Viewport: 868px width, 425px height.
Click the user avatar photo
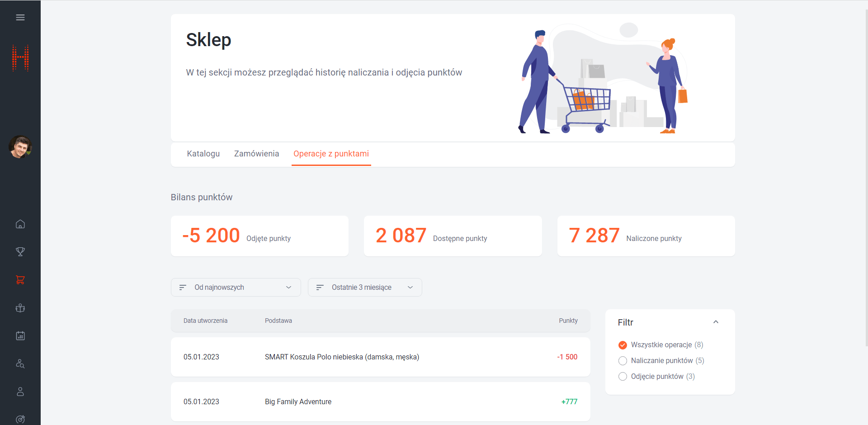coord(20,147)
